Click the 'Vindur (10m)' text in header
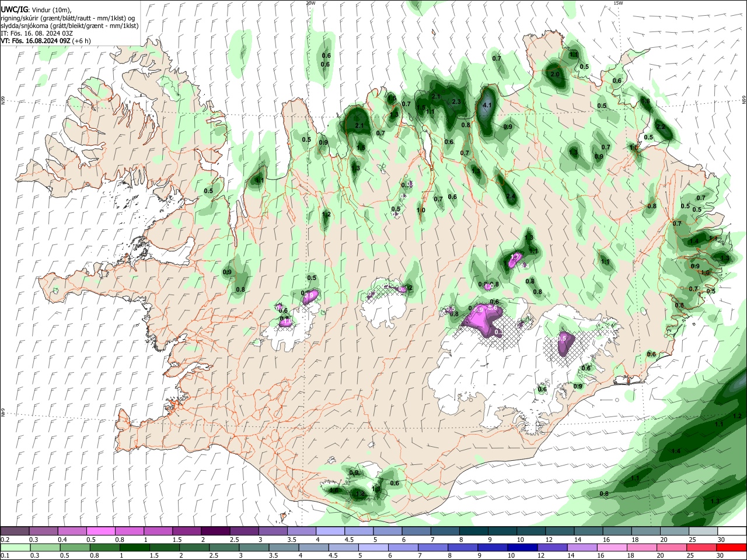 pyautogui.click(x=51, y=10)
